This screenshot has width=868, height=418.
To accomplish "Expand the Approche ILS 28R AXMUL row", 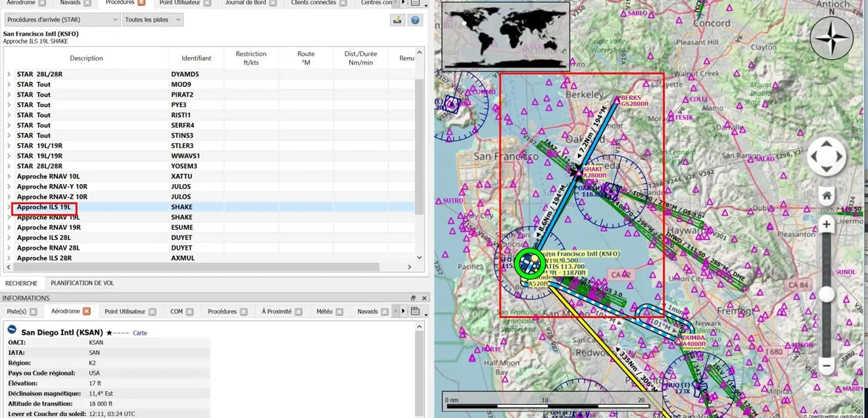I will (x=9, y=258).
